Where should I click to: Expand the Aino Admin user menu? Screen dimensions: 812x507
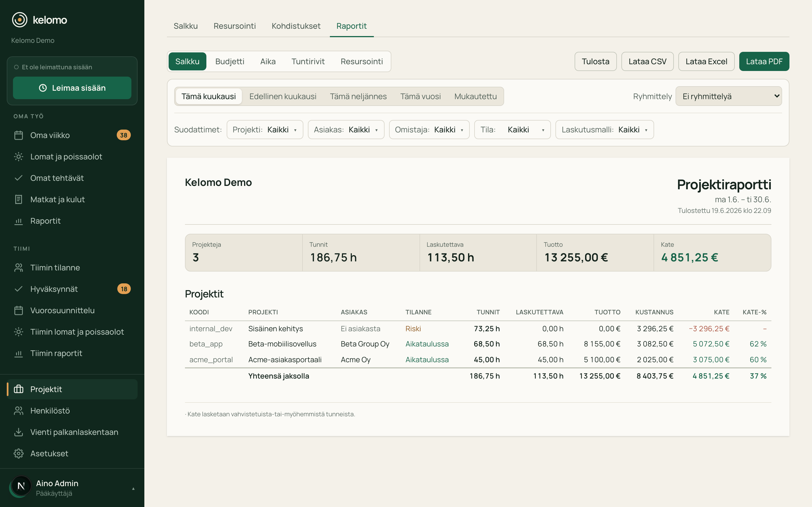[72, 488]
